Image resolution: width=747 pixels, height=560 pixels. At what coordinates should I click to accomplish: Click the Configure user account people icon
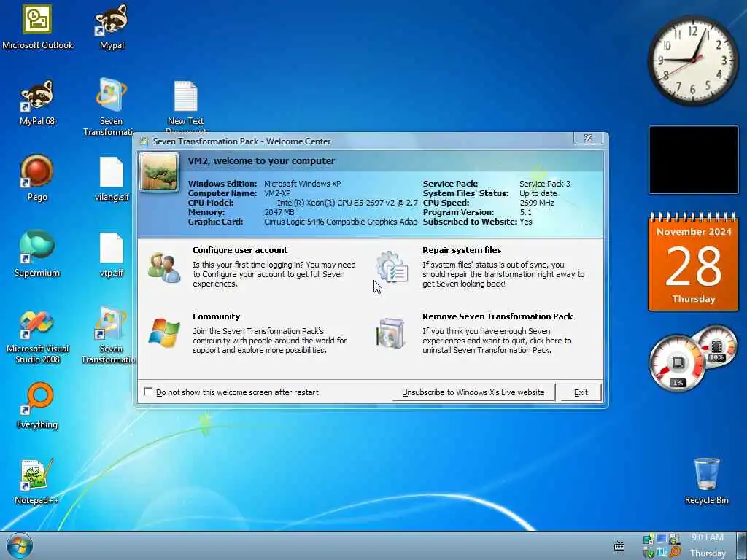click(164, 268)
